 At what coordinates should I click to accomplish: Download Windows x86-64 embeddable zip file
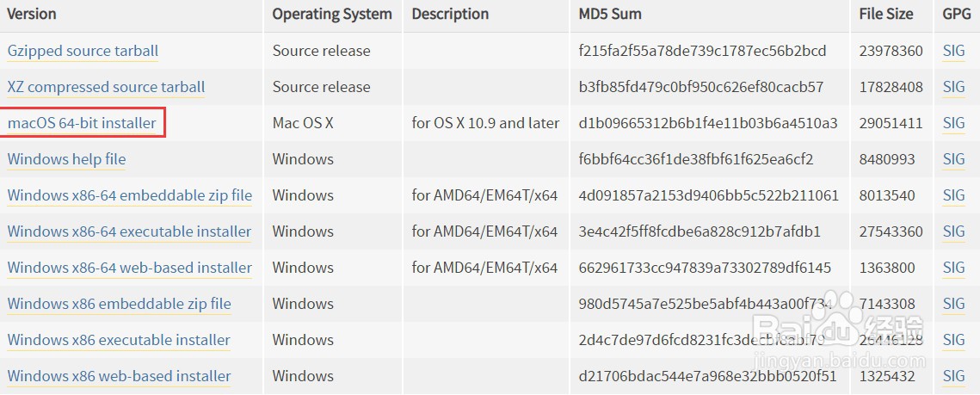[x=129, y=195]
